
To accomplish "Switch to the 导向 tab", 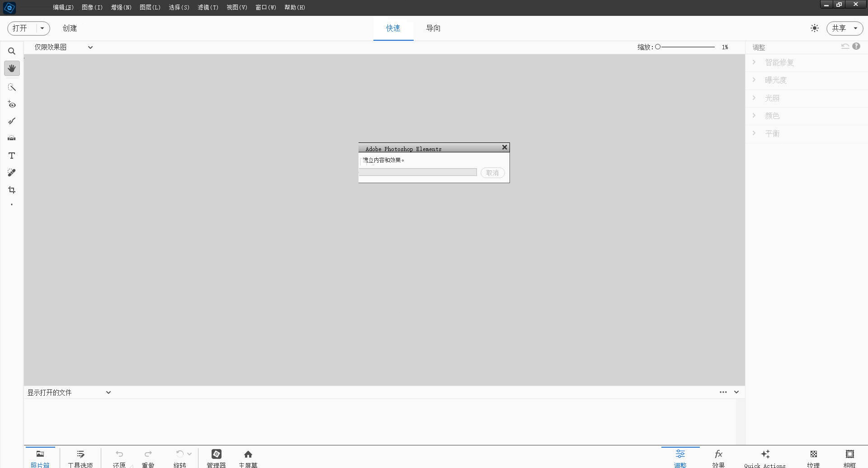I will [x=433, y=28].
